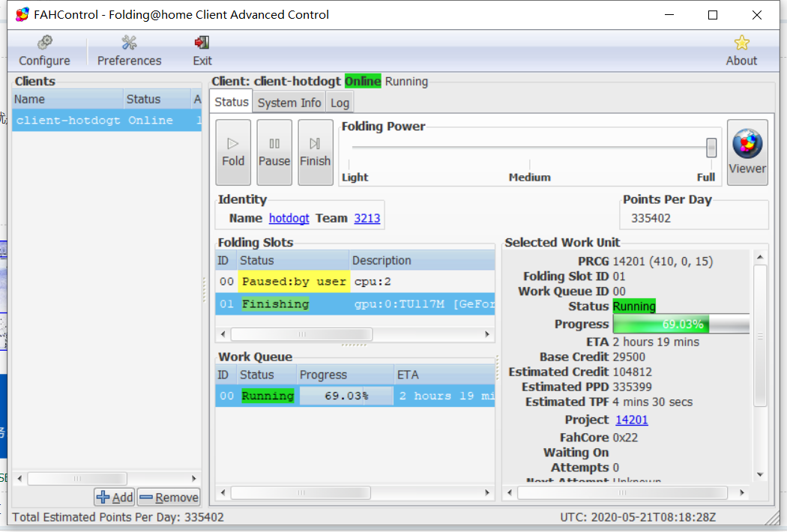
Task: Switch to the Status tab
Action: 232,102
